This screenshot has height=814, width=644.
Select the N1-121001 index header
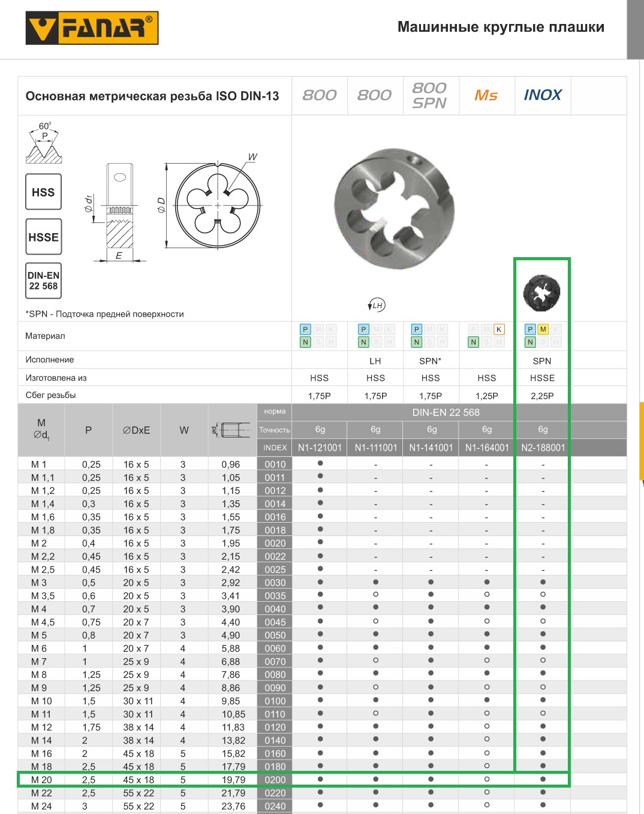pyautogui.click(x=320, y=447)
